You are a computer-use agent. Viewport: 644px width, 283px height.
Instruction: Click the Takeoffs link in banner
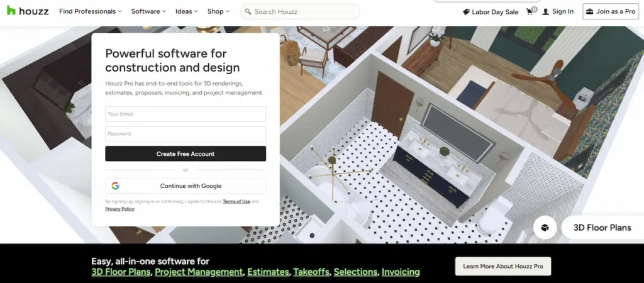311,272
